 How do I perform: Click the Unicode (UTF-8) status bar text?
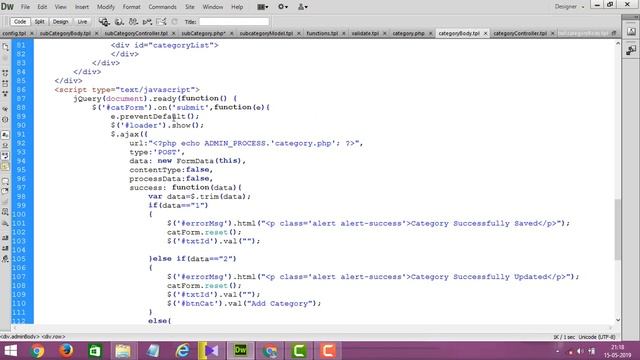[597, 337]
